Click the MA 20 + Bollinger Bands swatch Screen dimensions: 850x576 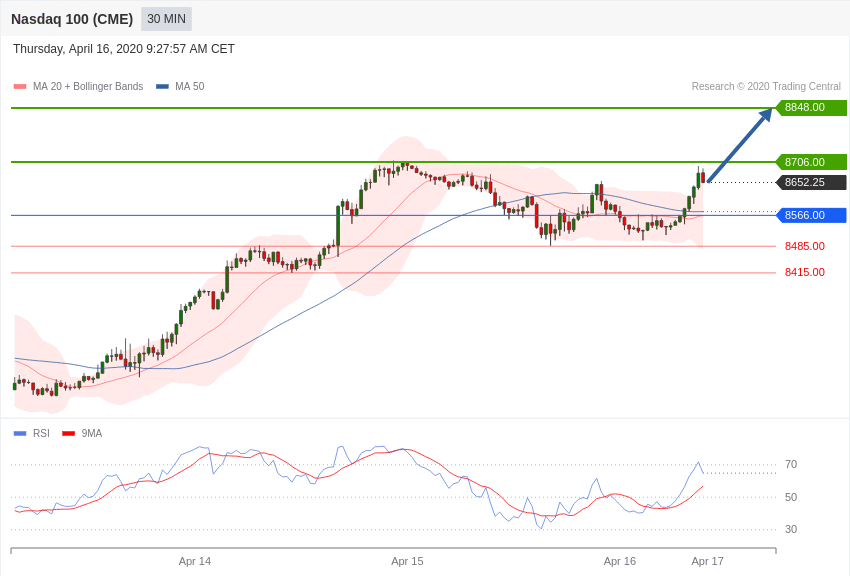click(20, 86)
